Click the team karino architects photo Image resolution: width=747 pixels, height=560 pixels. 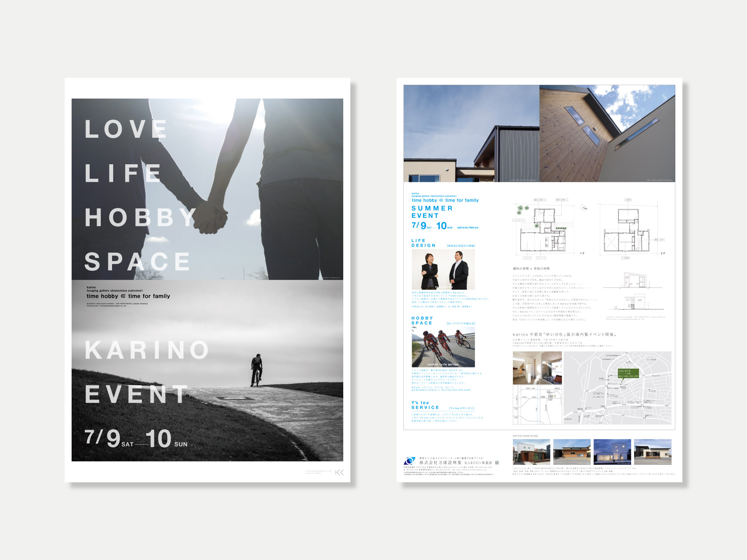pos(443,270)
